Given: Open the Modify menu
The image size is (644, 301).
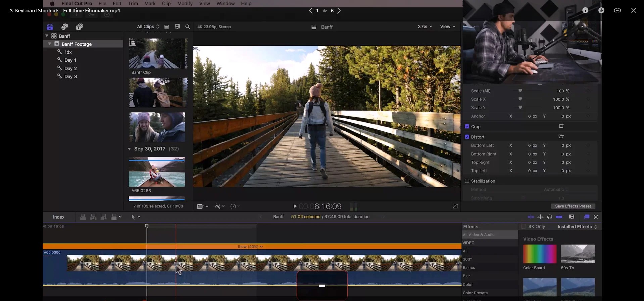Looking at the screenshot, I should coord(185,3).
